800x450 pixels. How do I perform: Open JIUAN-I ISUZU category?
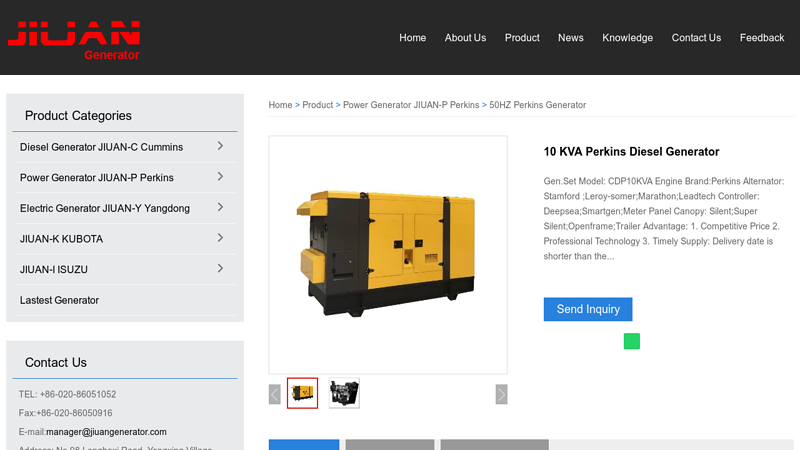54,269
